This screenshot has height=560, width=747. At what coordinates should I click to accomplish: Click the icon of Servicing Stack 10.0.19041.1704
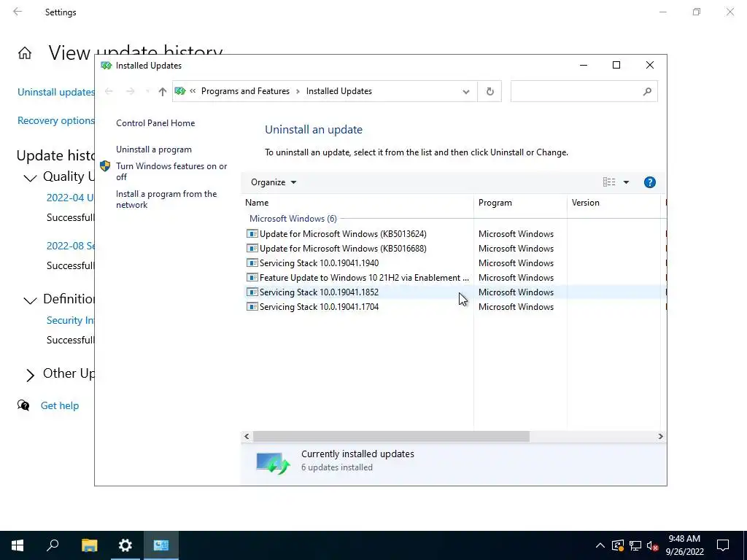(x=252, y=307)
